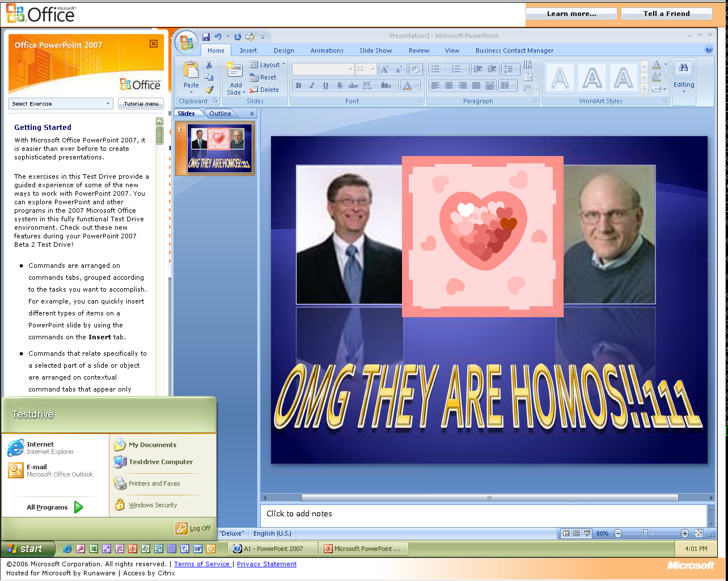Click the Redo arrow icon
Viewport: 728px width, 581px height.
(x=238, y=37)
